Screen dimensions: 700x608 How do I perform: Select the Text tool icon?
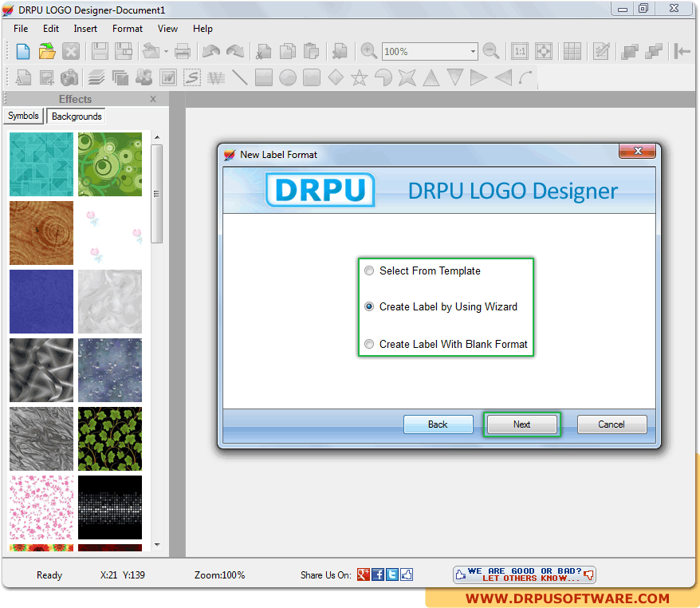(23, 77)
